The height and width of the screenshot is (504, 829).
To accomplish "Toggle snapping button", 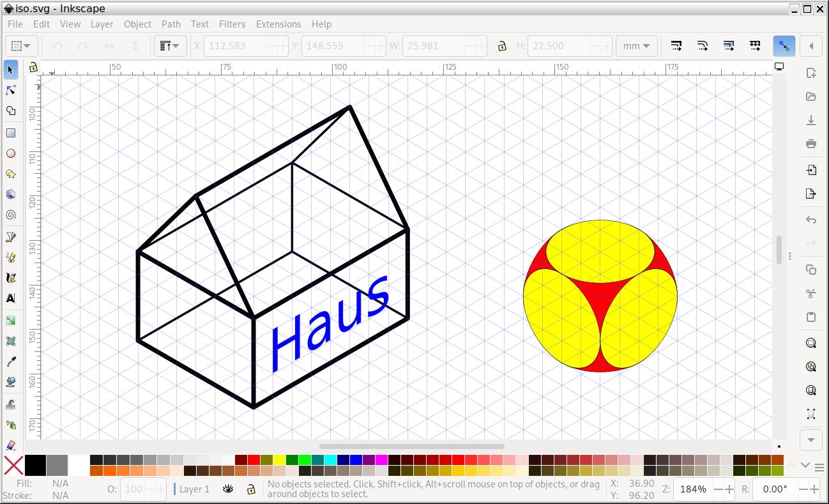I will point(784,46).
